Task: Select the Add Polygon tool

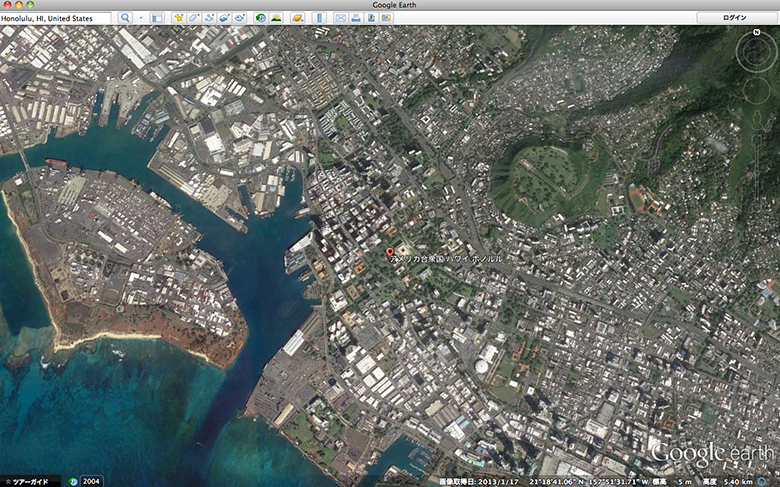Action: pos(193,18)
